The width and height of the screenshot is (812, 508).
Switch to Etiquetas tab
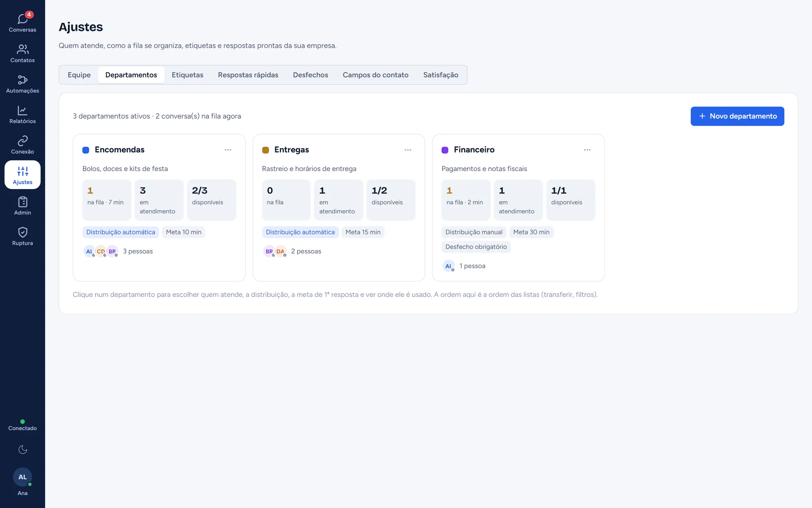point(188,75)
